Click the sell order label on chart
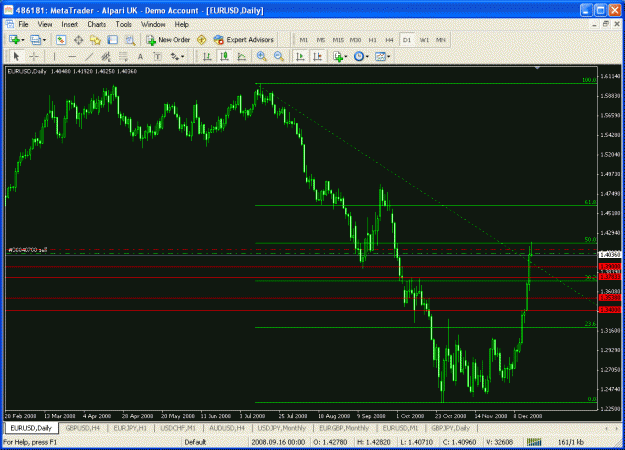The width and height of the screenshot is (625, 450). point(27,250)
